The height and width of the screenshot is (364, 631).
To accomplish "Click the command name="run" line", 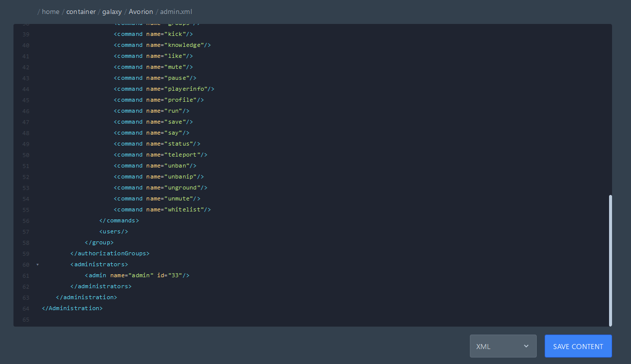I will (x=152, y=111).
